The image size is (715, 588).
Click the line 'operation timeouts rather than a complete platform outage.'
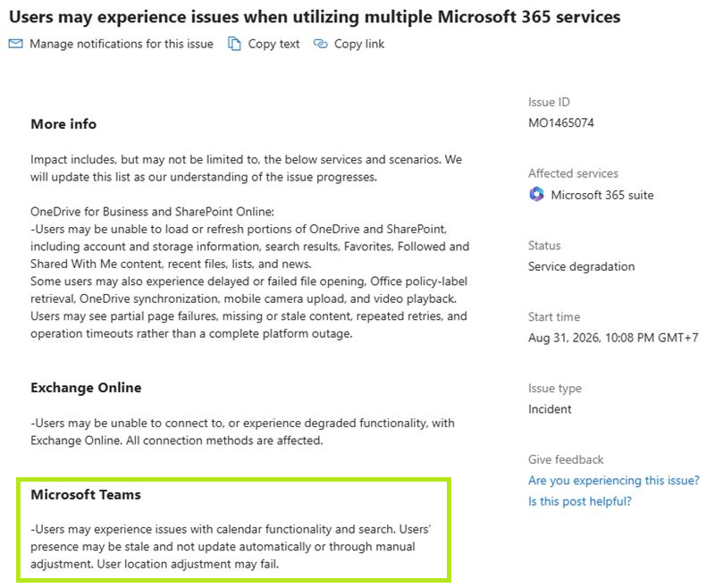[x=191, y=333]
